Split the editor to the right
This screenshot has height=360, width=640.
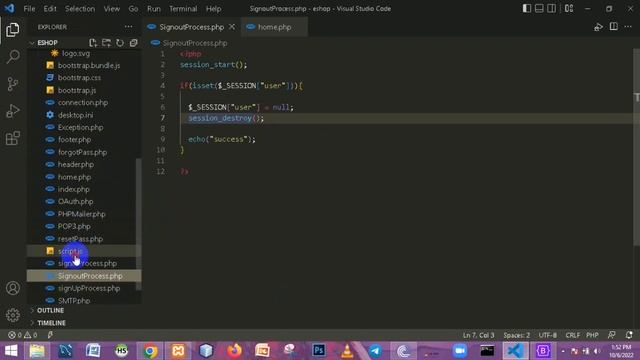(x=613, y=27)
